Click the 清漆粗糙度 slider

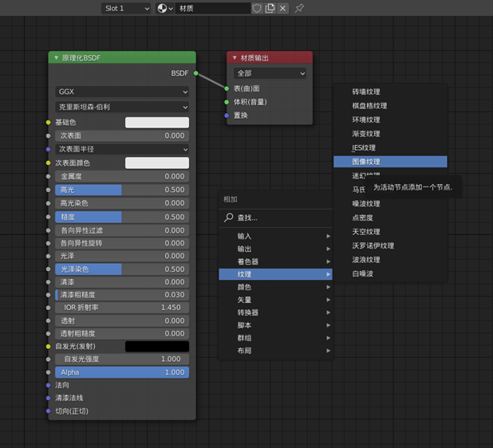[122, 295]
